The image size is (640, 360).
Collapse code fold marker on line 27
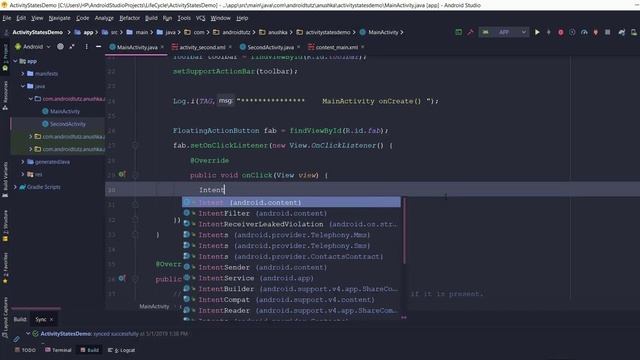(135, 145)
